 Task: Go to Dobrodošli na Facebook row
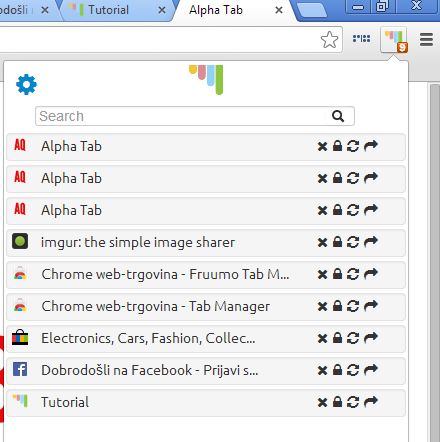[x=206, y=371]
